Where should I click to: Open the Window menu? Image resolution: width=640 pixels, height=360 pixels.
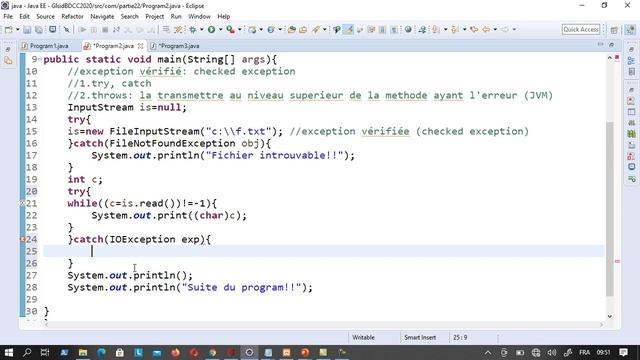pyautogui.click(x=199, y=16)
